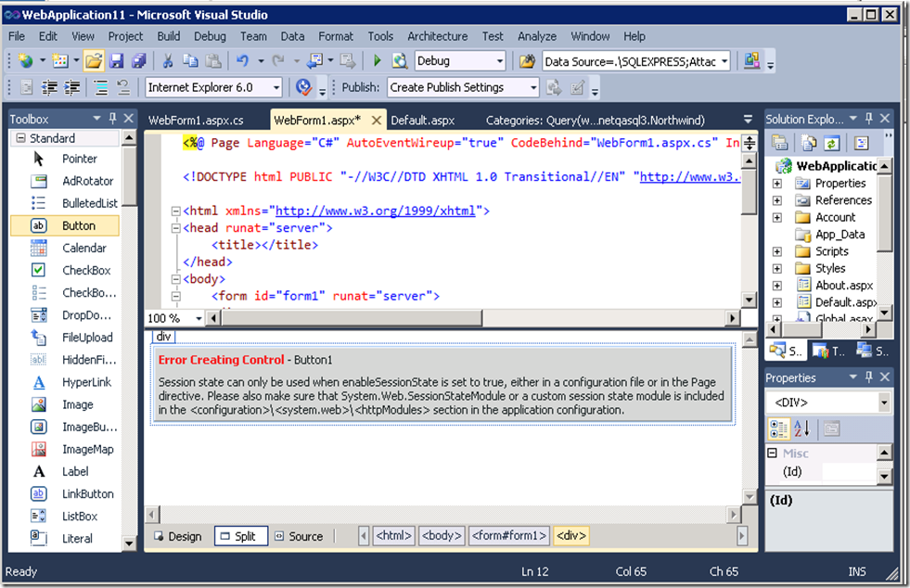Click Categorized icon in Properties panel

point(778,429)
